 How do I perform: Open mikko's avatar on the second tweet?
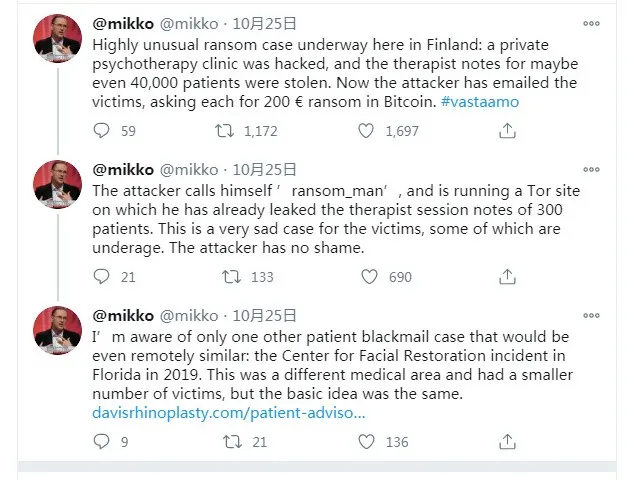(57, 185)
